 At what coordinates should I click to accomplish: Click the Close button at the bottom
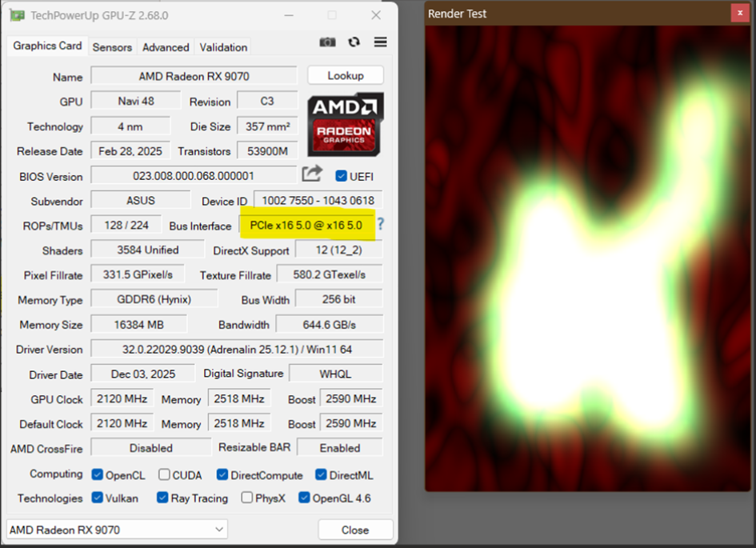355,530
